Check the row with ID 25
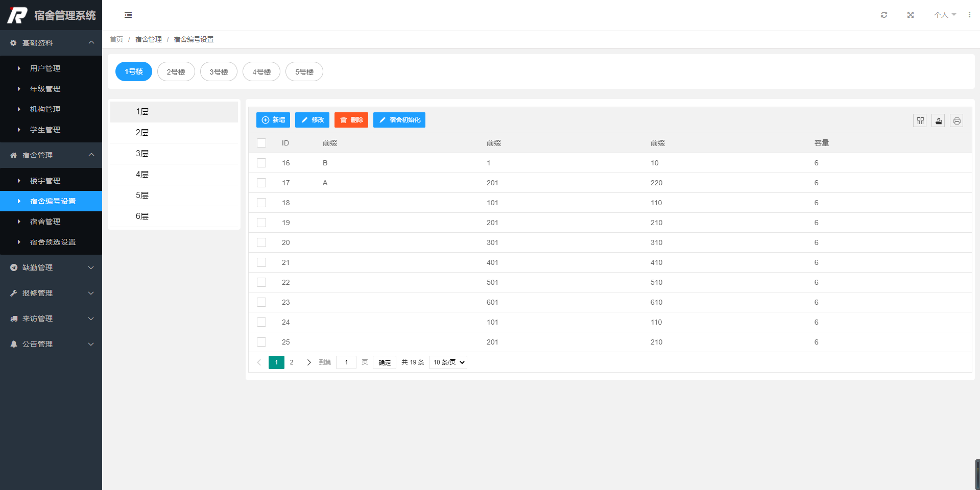 (261, 342)
